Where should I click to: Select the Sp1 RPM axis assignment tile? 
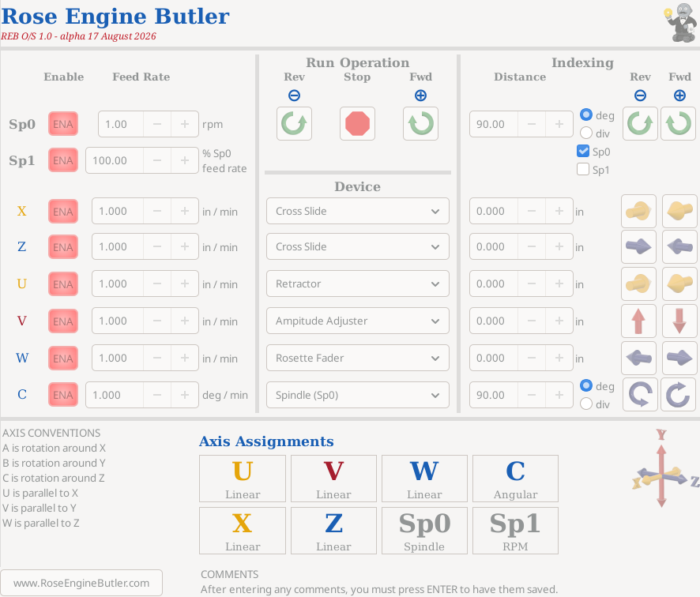click(x=515, y=531)
